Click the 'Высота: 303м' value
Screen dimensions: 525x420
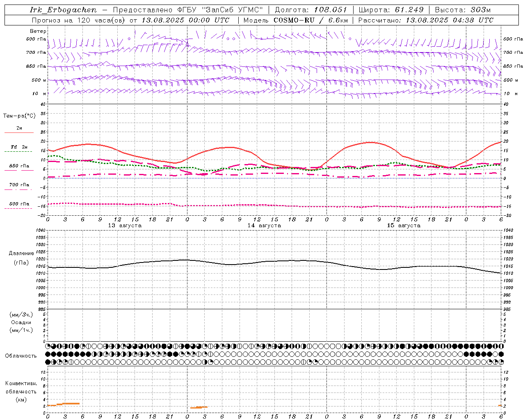coord(463,10)
